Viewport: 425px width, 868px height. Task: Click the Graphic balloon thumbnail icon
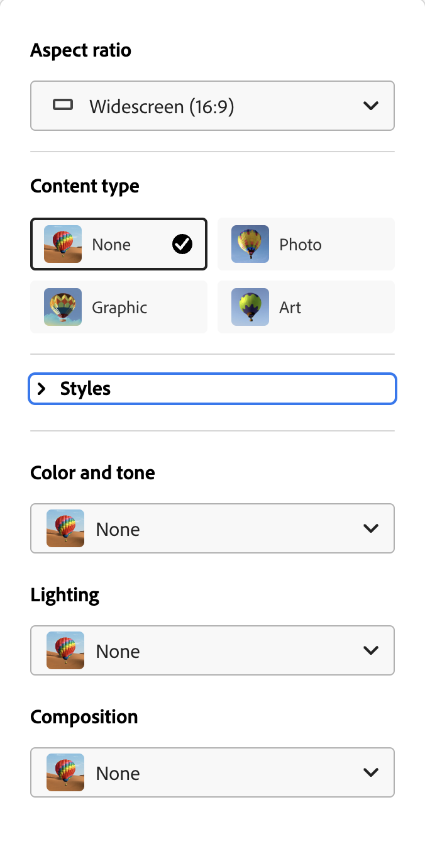(x=63, y=307)
